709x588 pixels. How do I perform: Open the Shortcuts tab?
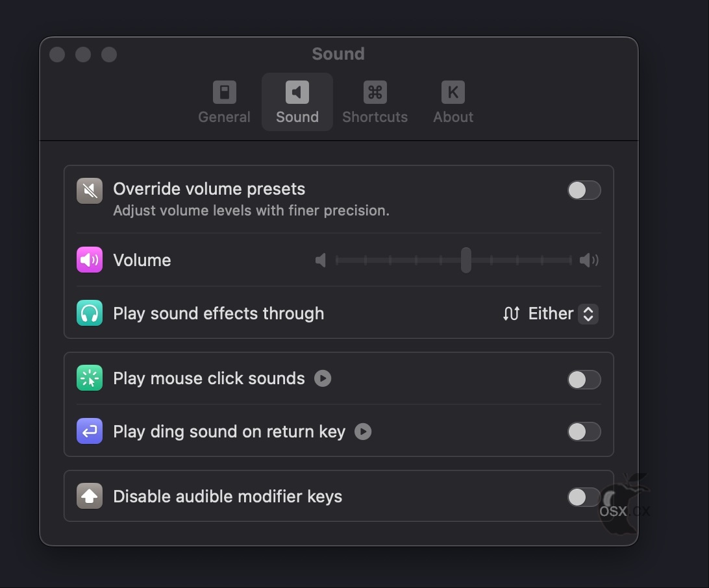pyautogui.click(x=375, y=102)
